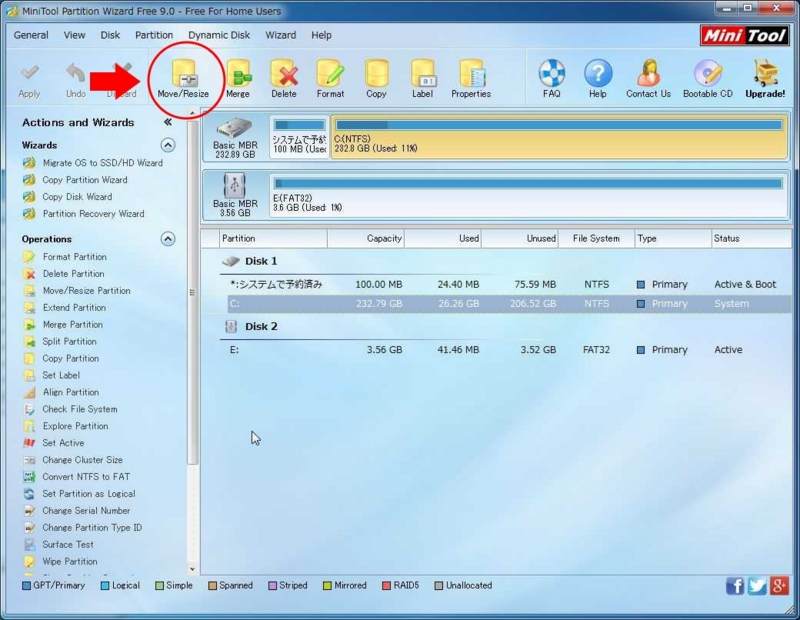
Task: Open the Twitter icon link
Action: (x=757, y=586)
